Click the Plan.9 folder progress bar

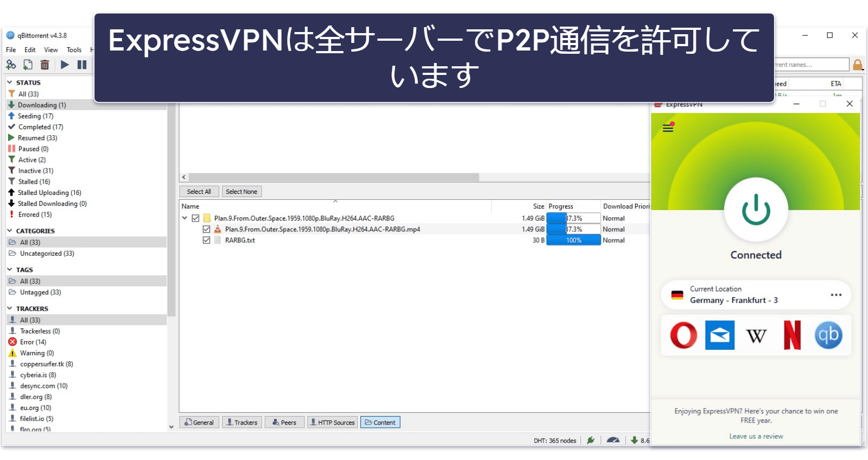pos(573,218)
